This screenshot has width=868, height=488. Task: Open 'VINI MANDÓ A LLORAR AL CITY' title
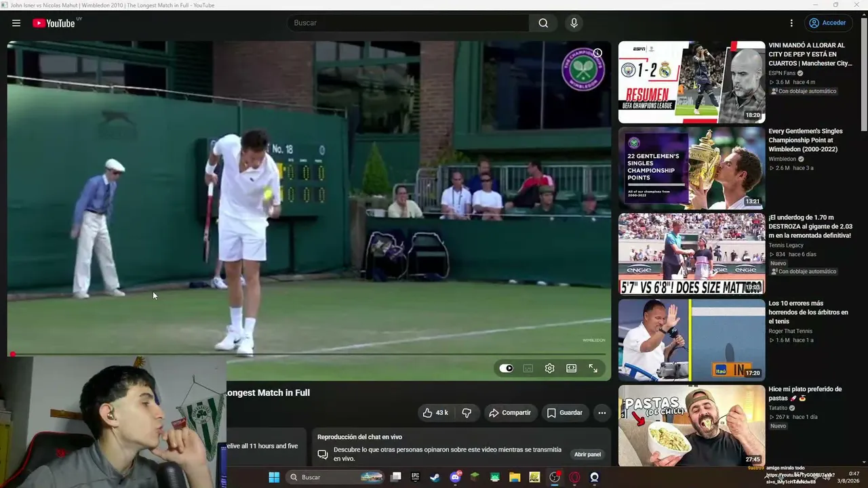(810, 54)
